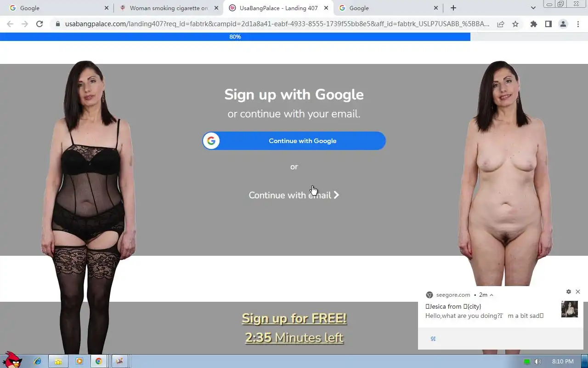Click the Chrome icon in the notification header
Screen dimensions: 588x368
coord(430,295)
